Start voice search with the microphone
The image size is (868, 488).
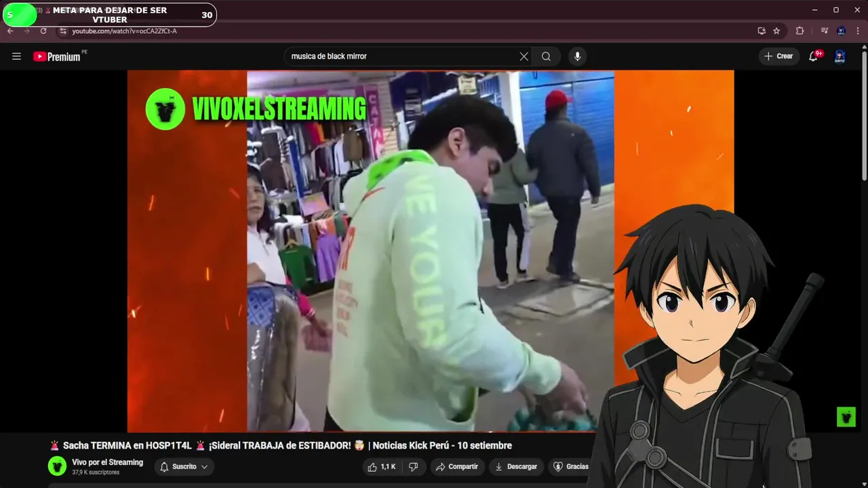coord(577,56)
